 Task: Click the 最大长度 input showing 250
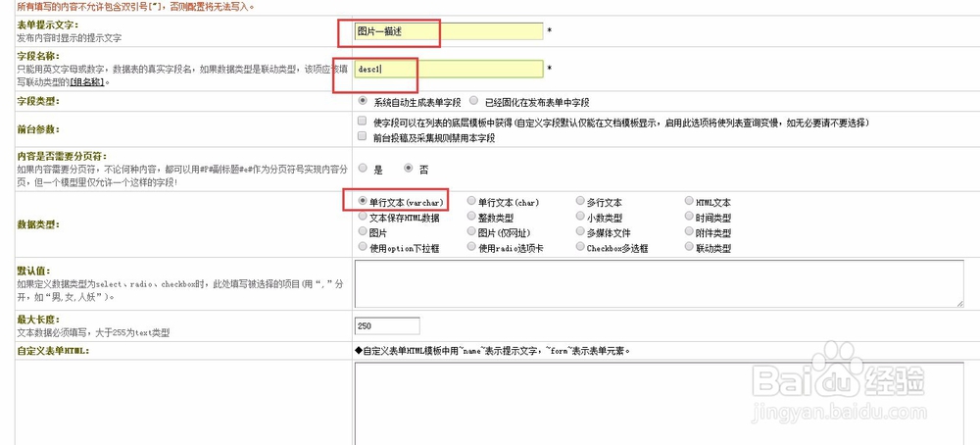[x=387, y=326]
